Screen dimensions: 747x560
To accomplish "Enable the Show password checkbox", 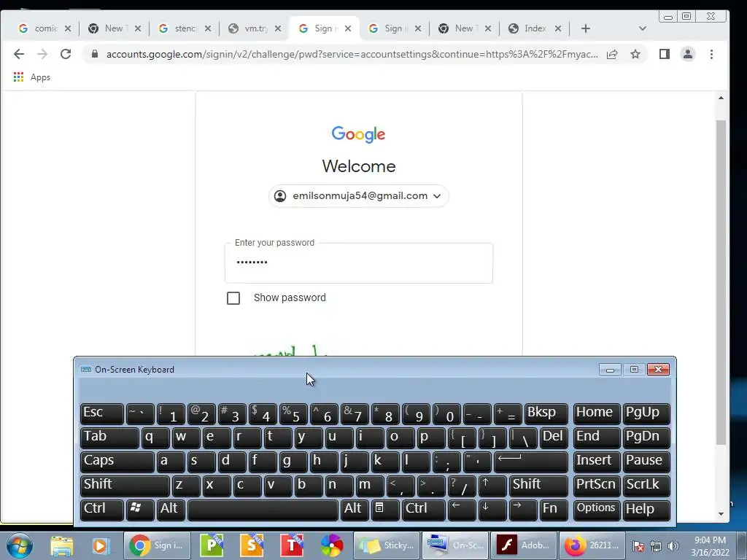I will pyautogui.click(x=233, y=298).
